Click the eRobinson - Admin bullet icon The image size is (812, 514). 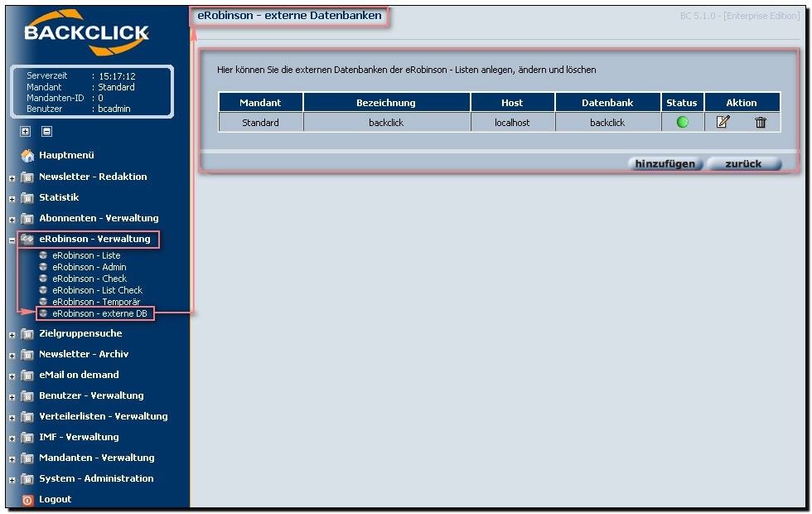click(x=43, y=267)
